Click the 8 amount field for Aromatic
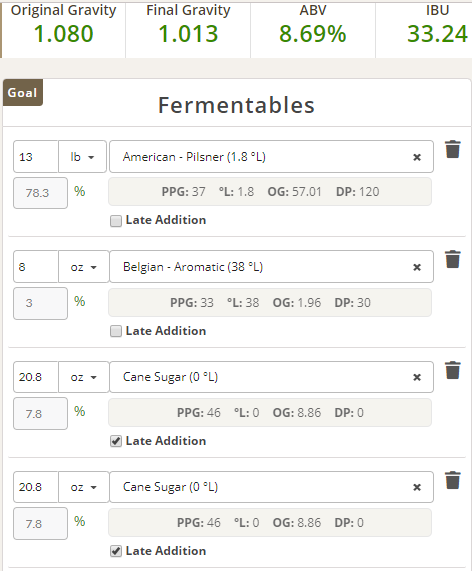This screenshot has height=571, width=472. 36,267
